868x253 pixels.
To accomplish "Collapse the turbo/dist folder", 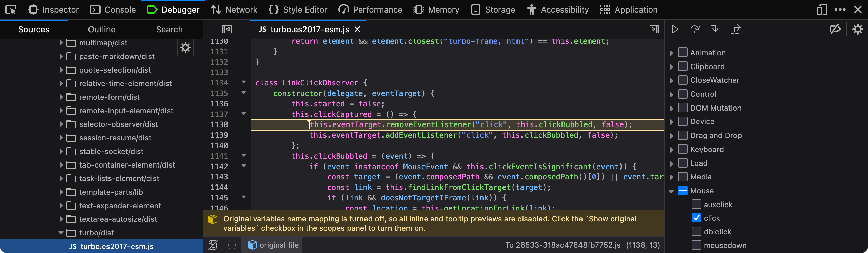I will [x=61, y=233].
